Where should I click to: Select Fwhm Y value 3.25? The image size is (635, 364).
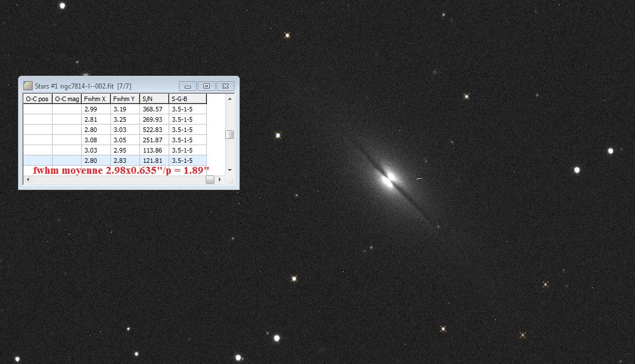point(125,119)
